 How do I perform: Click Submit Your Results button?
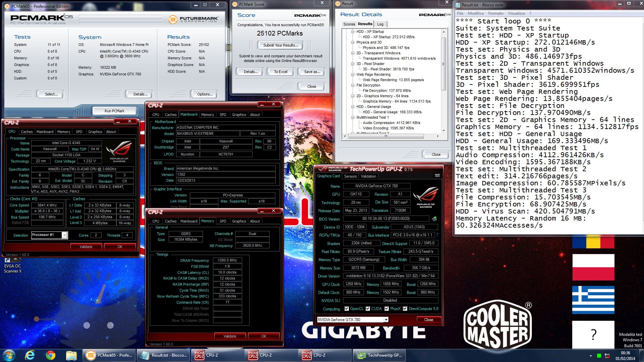point(280,45)
